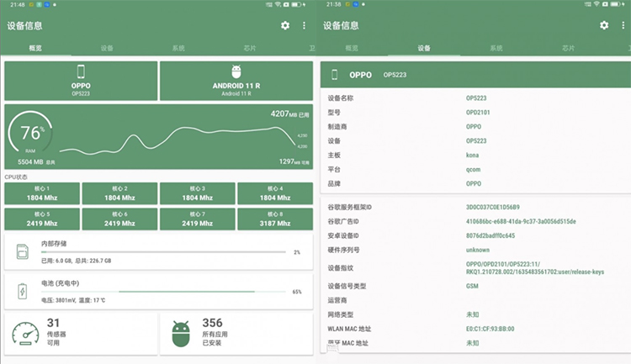Screen dimensions: 631x364
Task: Tap the battery 65% progress bar
Action: [163, 292]
